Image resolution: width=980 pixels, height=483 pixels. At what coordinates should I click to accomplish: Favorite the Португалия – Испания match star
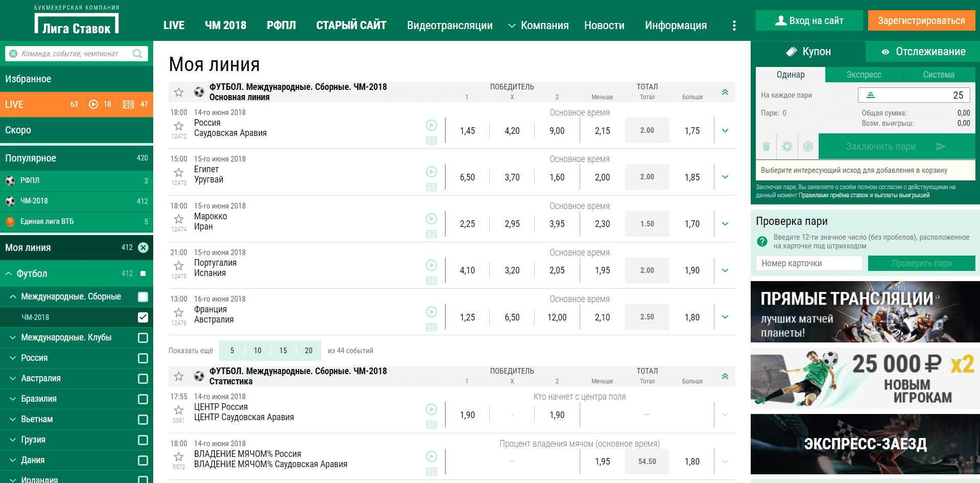tap(179, 266)
